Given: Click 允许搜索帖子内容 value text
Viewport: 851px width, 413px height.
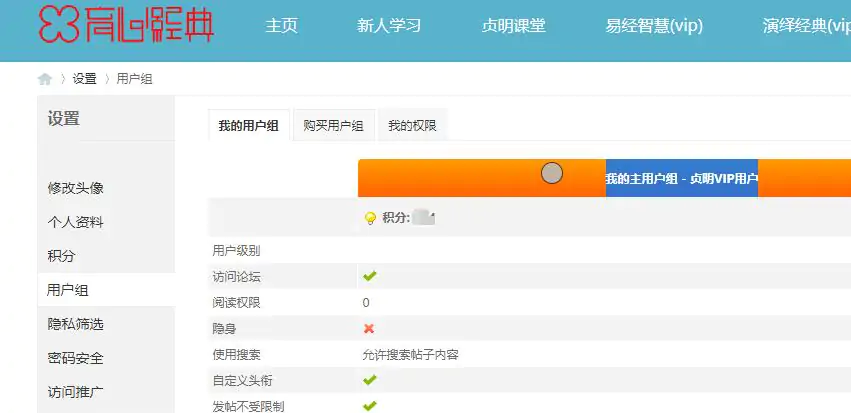Looking at the screenshot, I should point(410,355).
